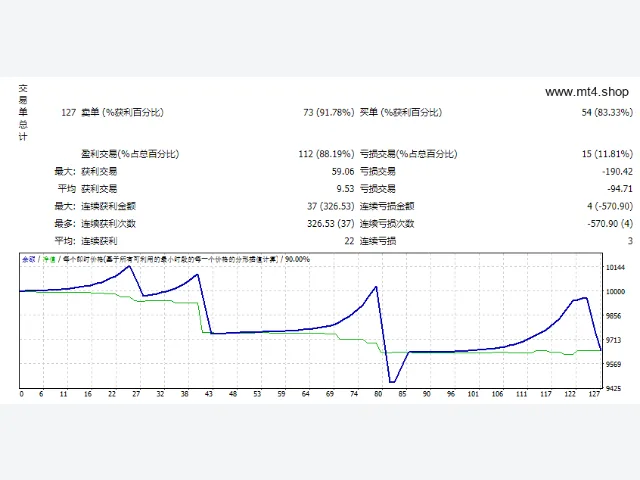The height and width of the screenshot is (480, 640).
Task: Click the x-axis label 122
Action: click(x=570, y=394)
